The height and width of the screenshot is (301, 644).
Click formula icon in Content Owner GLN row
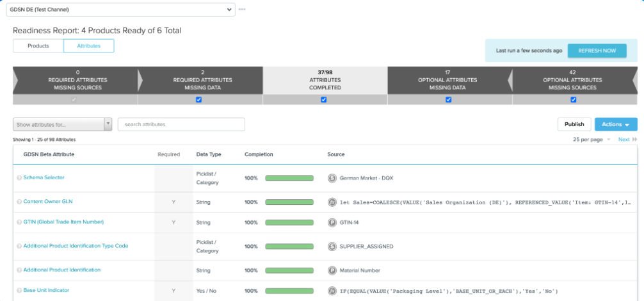[332, 202]
